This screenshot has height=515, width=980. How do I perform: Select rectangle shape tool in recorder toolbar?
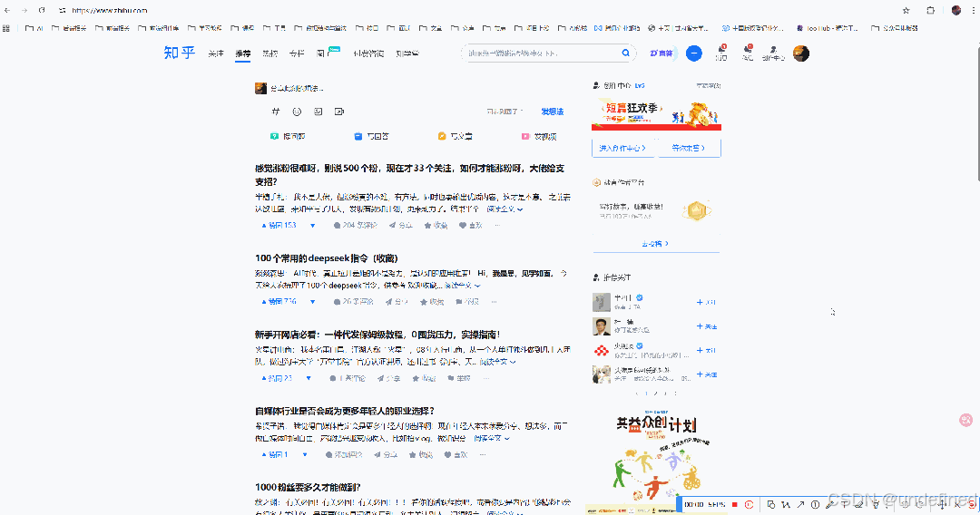tap(770, 504)
